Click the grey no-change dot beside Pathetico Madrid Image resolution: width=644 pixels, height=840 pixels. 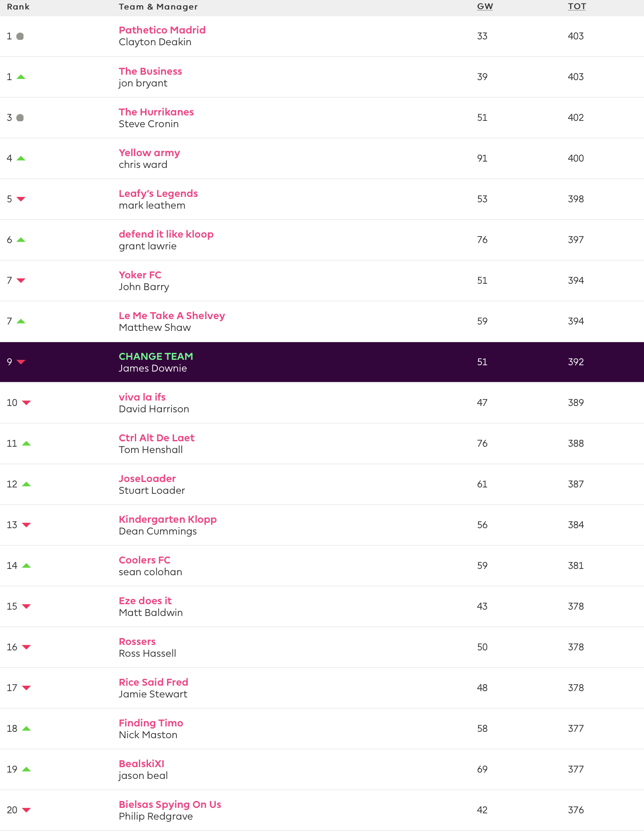point(20,36)
